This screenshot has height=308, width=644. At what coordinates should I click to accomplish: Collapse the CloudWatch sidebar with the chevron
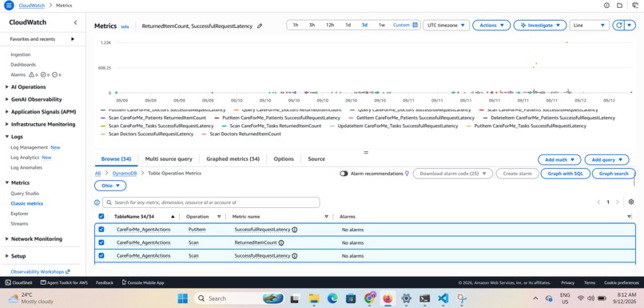[75, 22]
